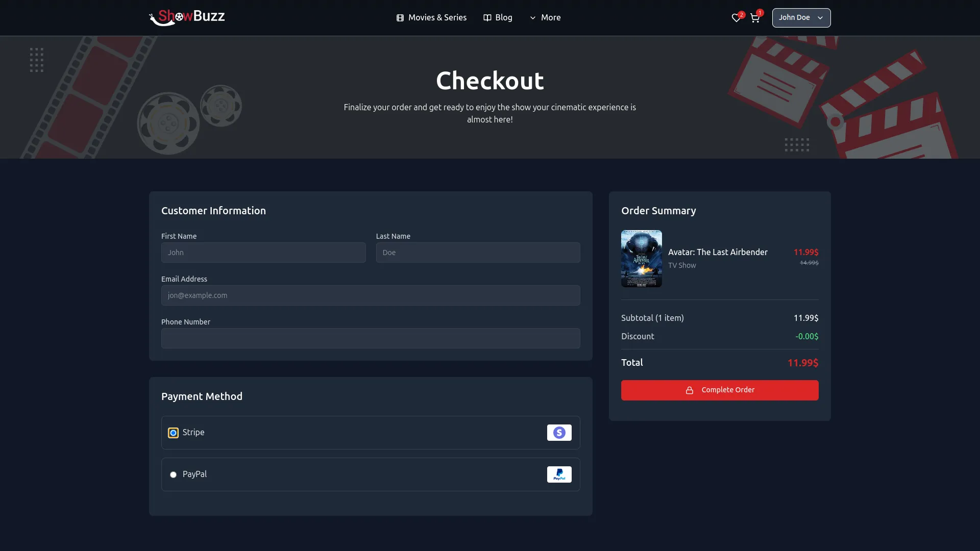The image size is (980, 551).
Task: Select the Stripe radio button
Action: (174, 433)
